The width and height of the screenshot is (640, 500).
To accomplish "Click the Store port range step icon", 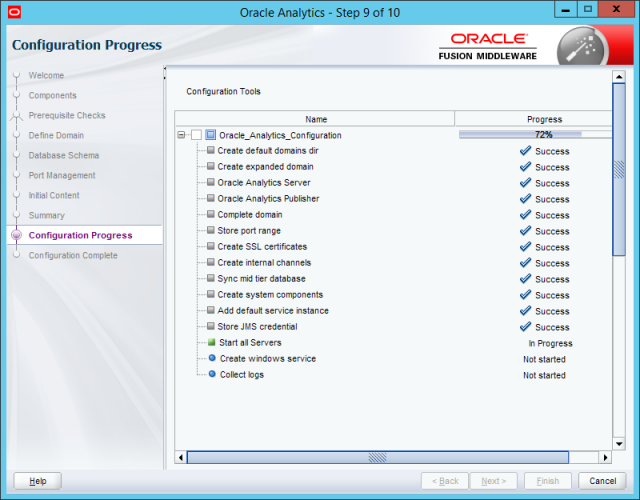I will click(211, 230).
